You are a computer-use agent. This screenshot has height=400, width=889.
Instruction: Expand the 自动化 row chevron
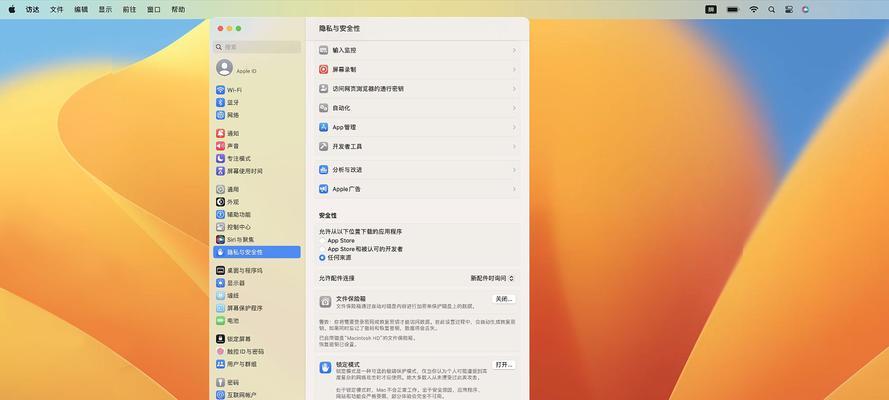pyautogui.click(x=514, y=108)
